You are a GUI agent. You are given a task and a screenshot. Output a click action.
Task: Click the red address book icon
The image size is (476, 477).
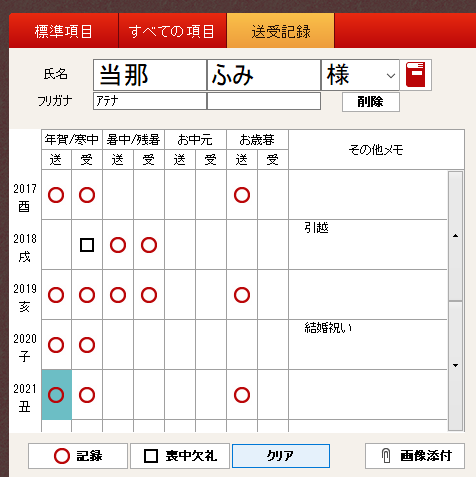[415, 75]
